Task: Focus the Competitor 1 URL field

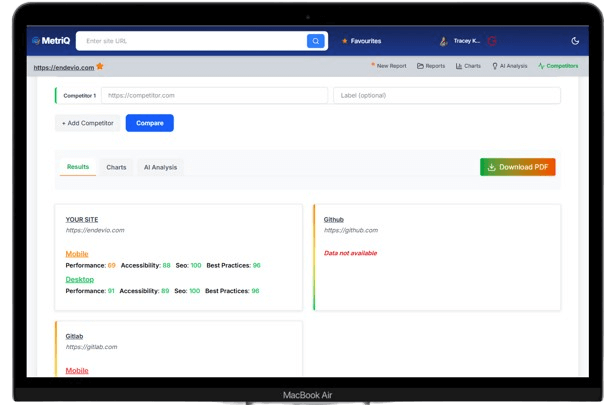Action: point(214,95)
